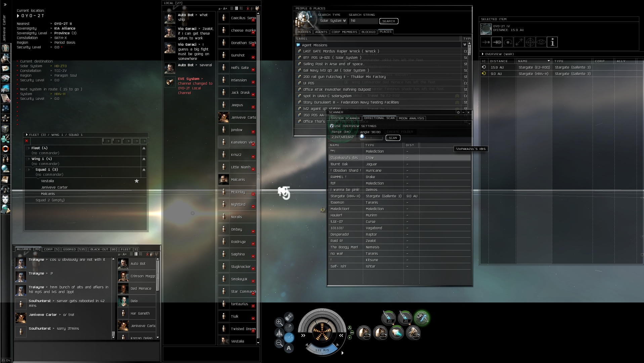The width and height of the screenshot is (644, 363).
Task: Open the assets cube icon
Action: 5,128
